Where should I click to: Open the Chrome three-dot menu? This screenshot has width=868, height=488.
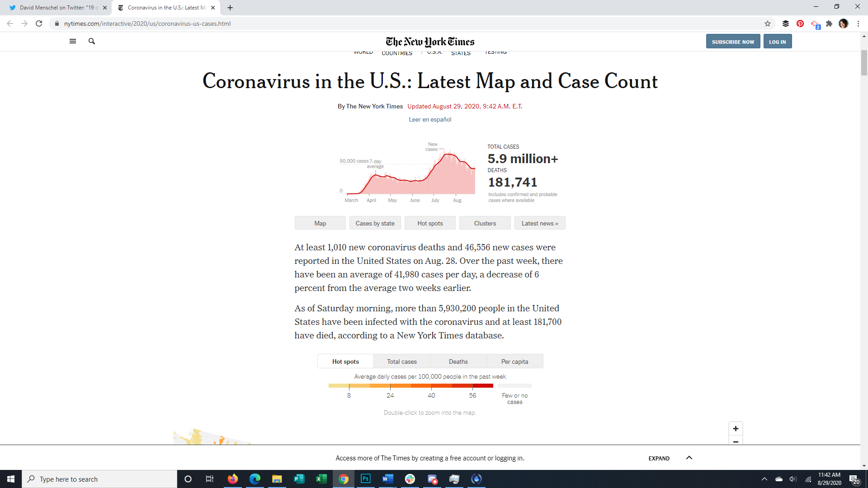[x=858, y=23]
